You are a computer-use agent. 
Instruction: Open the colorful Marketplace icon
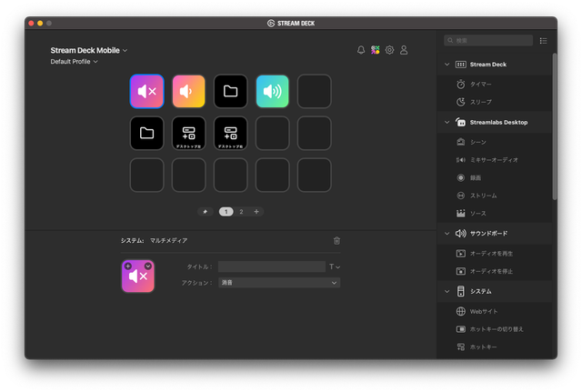click(376, 50)
